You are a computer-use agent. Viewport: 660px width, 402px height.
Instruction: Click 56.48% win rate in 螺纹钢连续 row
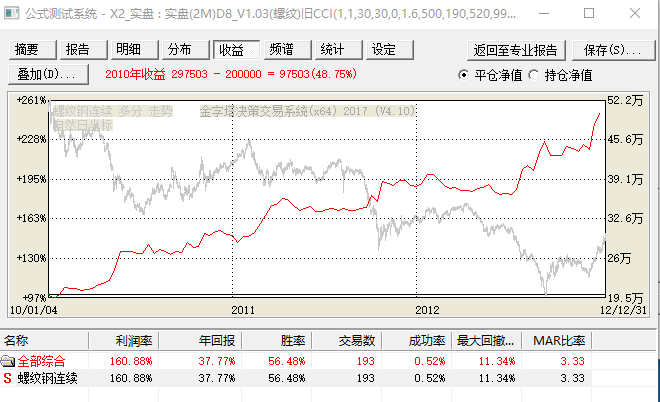point(287,378)
